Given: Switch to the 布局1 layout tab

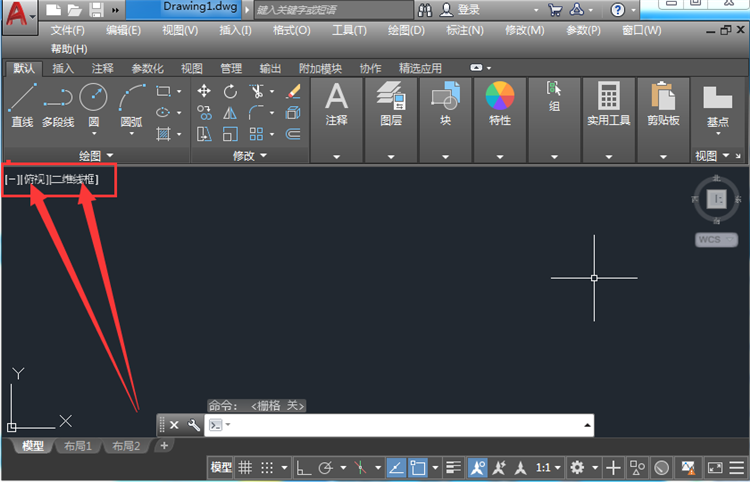Looking at the screenshot, I should point(77,446).
